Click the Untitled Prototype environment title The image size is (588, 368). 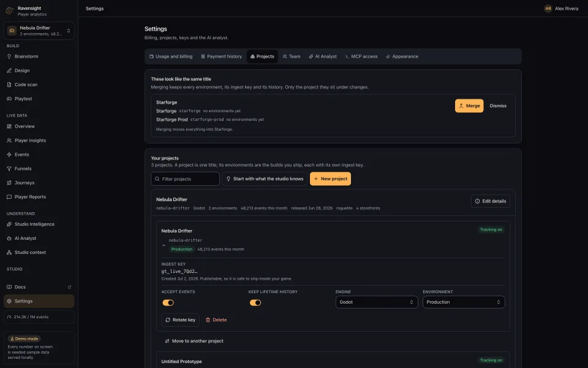(x=181, y=361)
